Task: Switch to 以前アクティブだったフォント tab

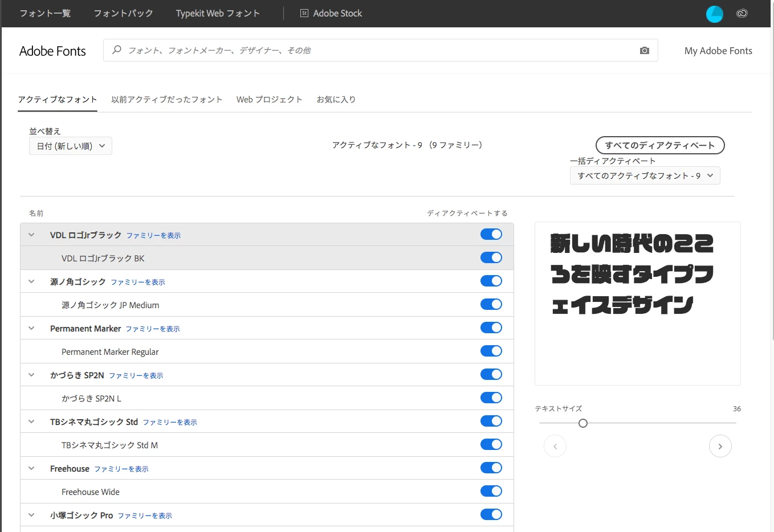Action: tap(167, 99)
